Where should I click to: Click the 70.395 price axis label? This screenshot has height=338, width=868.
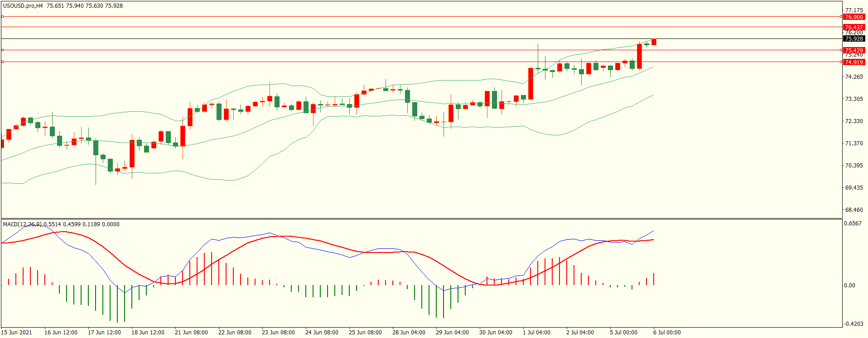pos(854,166)
